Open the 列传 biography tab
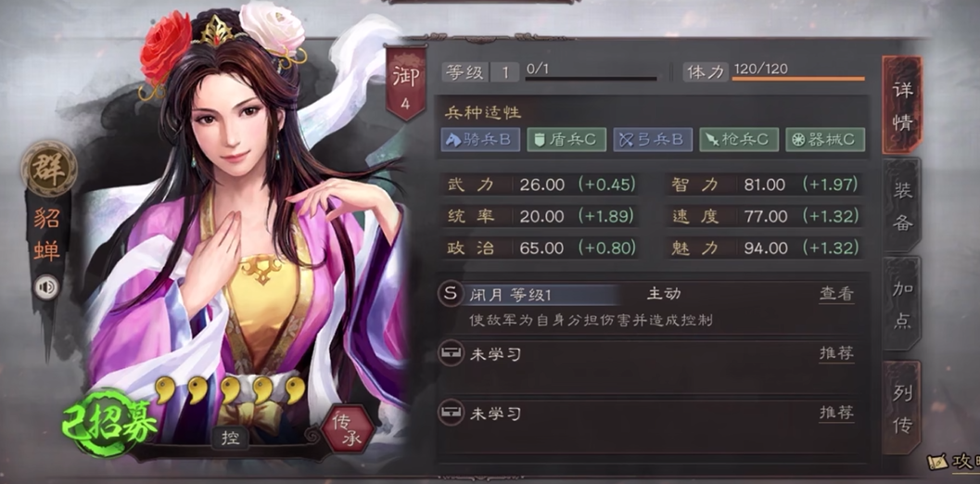The width and height of the screenshot is (980, 484). click(902, 408)
